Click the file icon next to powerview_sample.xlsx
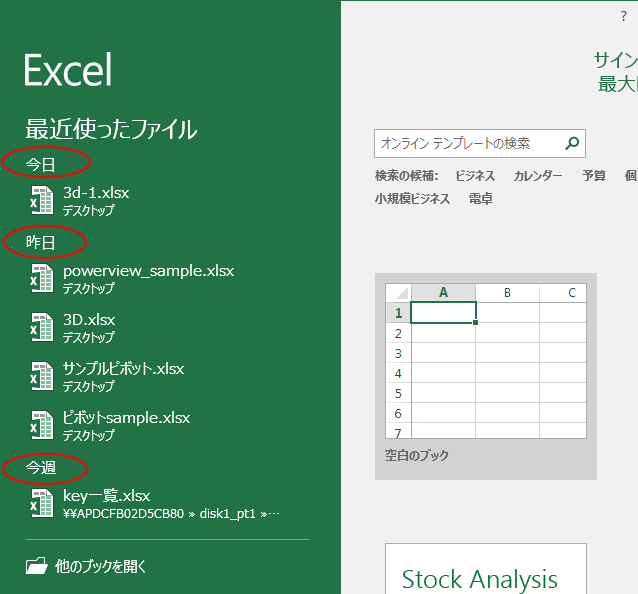 pos(42,278)
